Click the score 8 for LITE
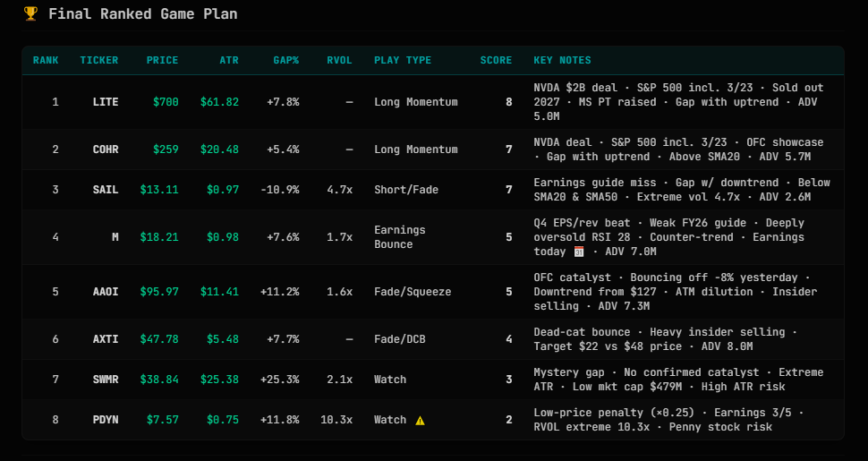This screenshot has width=868, height=461. click(509, 102)
